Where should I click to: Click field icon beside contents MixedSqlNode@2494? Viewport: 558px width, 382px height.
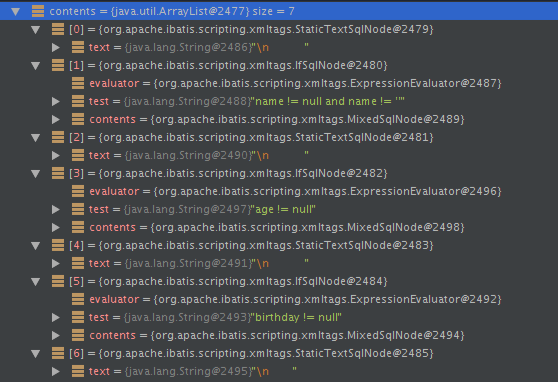(x=78, y=335)
